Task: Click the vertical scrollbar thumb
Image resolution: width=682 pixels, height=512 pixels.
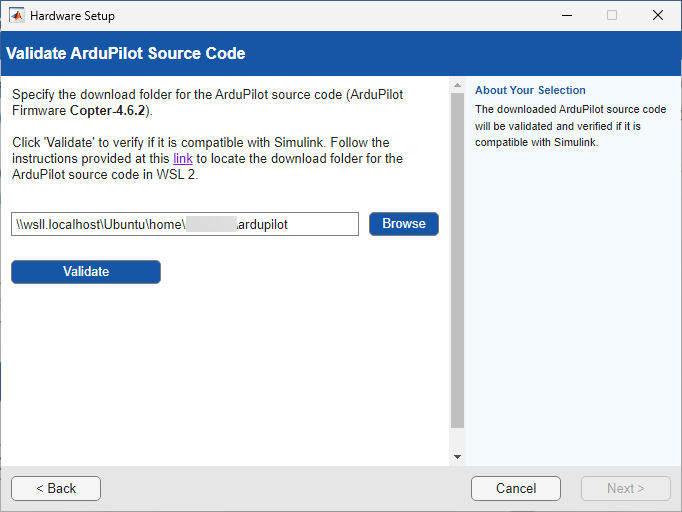Action: (457, 260)
